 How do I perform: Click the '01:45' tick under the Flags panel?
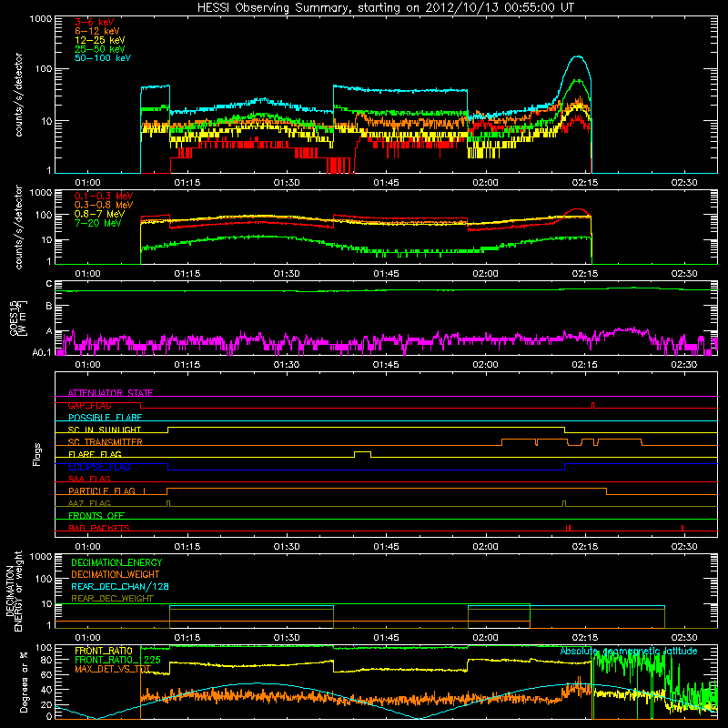(x=386, y=547)
